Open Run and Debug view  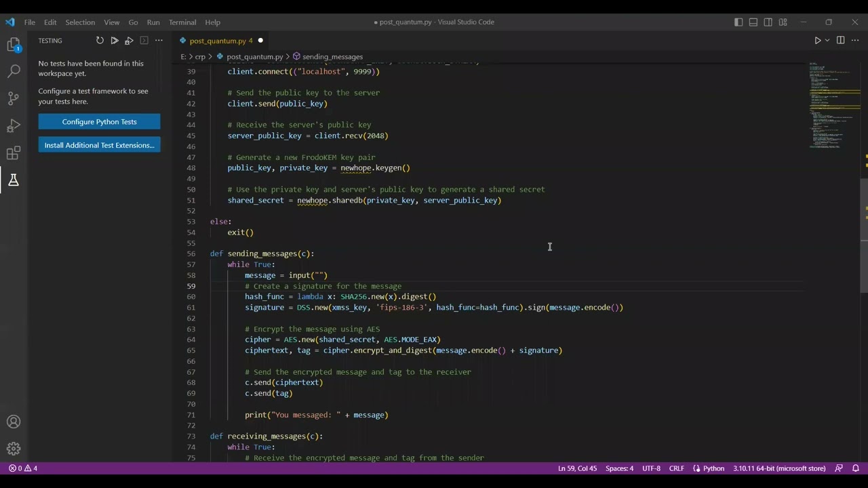tap(14, 126)
